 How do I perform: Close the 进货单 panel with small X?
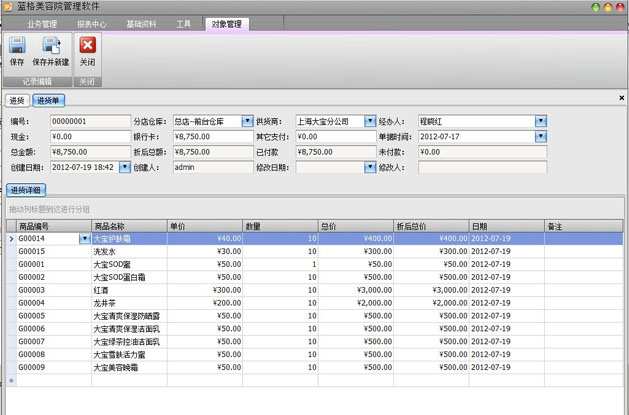point(621,98)
